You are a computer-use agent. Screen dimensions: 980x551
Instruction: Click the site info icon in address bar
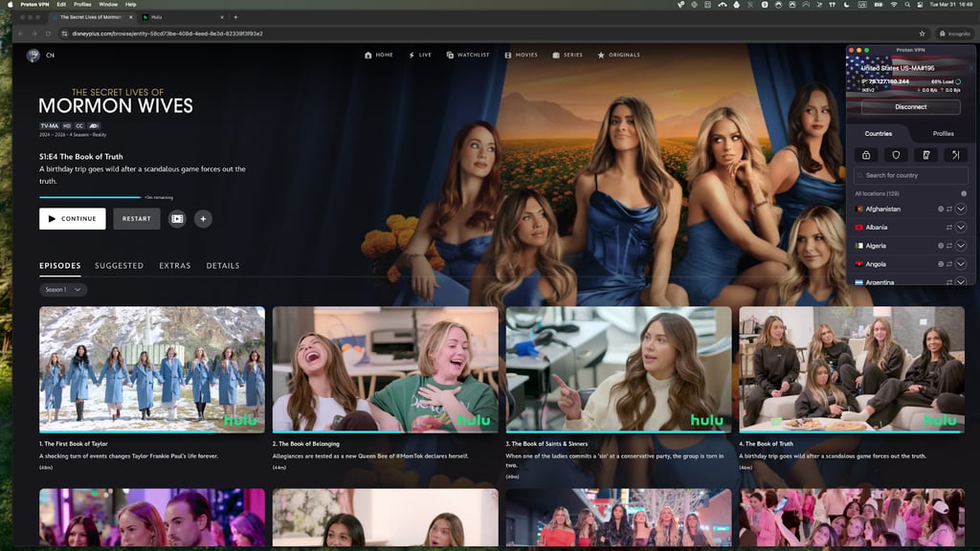(x=64, y=33)
